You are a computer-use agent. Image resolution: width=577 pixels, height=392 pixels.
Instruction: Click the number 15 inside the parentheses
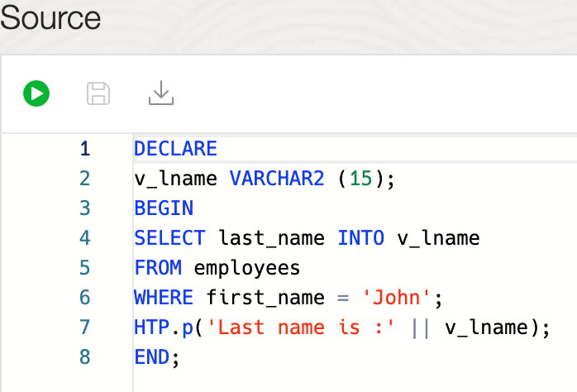pos(360,179)
